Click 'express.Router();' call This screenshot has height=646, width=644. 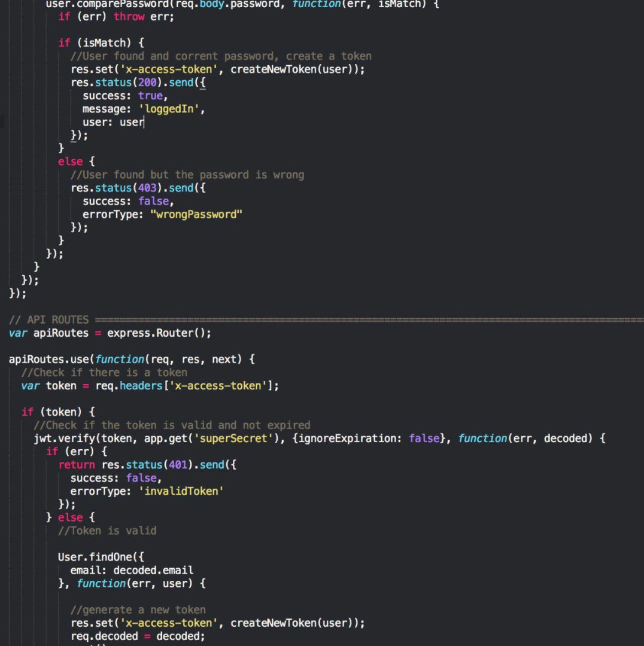(159, 333)
